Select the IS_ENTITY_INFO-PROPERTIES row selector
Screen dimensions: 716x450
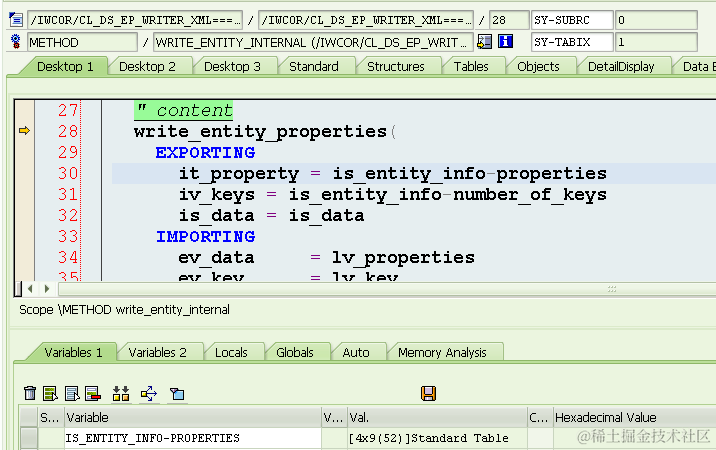click(x=28, y=438)
